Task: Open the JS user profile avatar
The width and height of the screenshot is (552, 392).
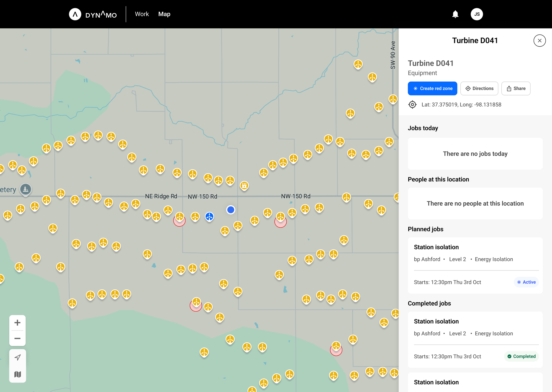Action: pyautogui.click(x=476, y=14)
